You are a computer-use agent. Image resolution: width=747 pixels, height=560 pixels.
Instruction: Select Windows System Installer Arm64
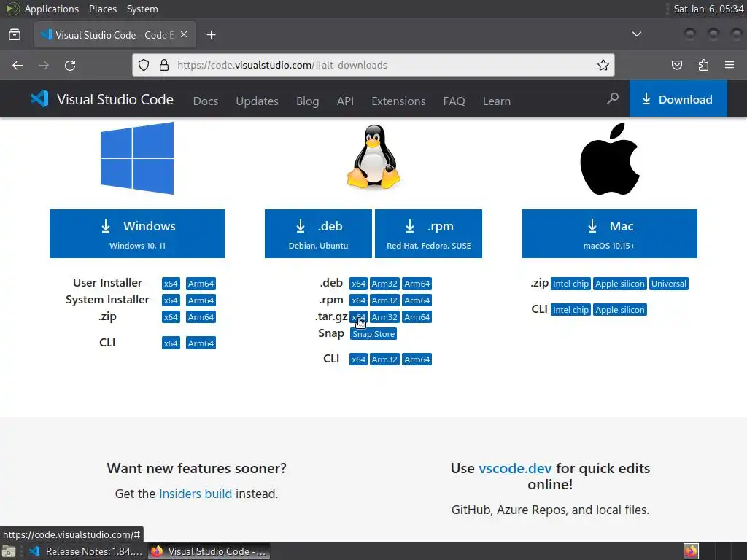click(201, 300)
